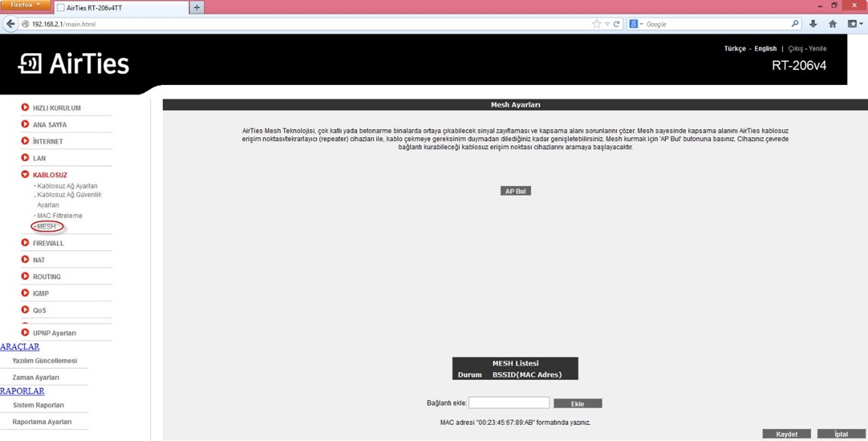
Task: Click the AirTies logo
Action: click(73, 64)
